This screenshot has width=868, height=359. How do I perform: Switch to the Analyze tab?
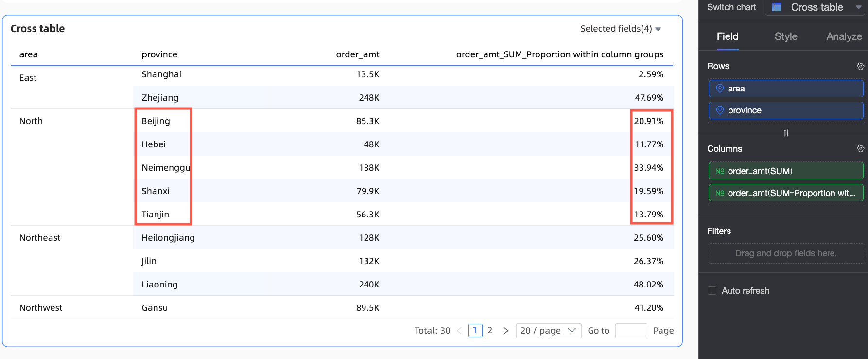click(x=844, y=36)
